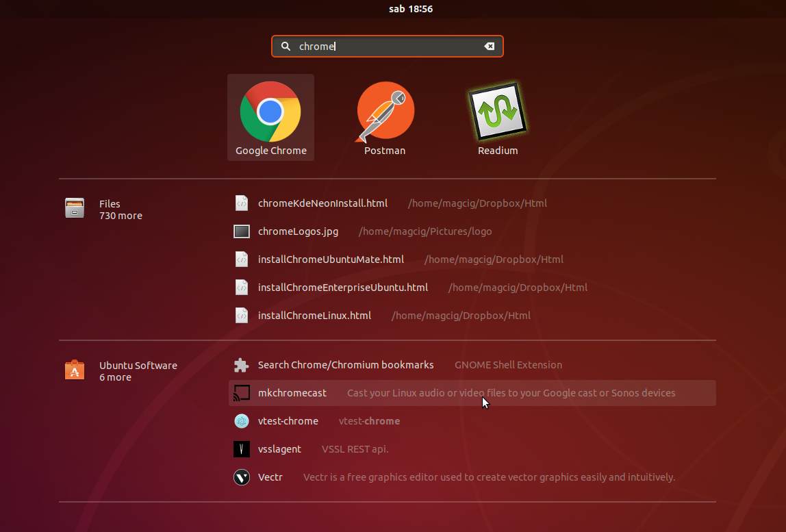Click the GNOME Shell Extension description
Viewport: 786px width, 532px height.
[x=508, y=365]
